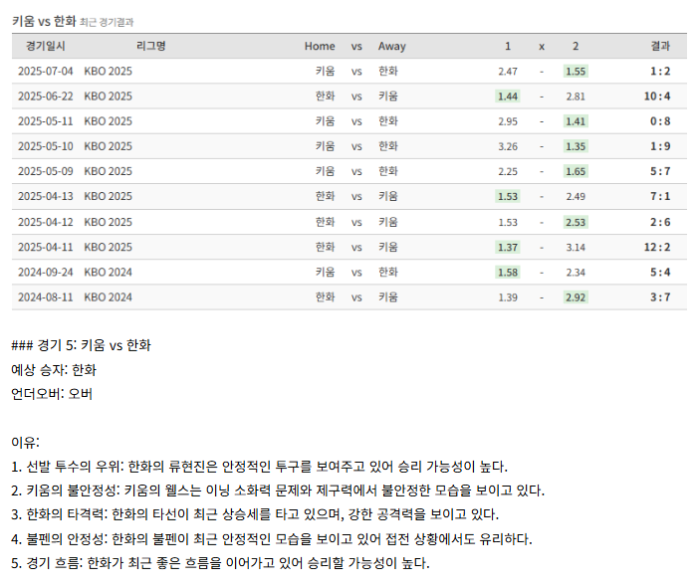This screenshot has width=700, height=588.
Task: Click odds value 2.81
Action: coord(576,96)
